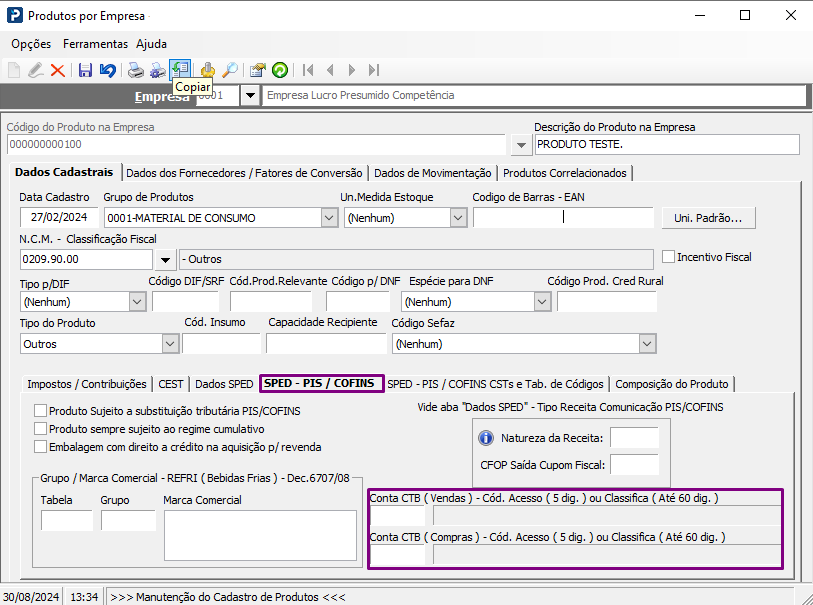Image resolution: width=813 pixels, height=605 pixels.
Task: Switch to the Dados de Movimentação tab
Action: pos(432,173)
